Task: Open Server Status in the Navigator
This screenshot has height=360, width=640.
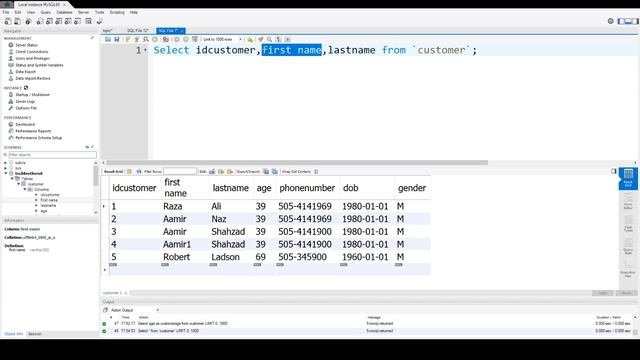Action: (x=27, y=45)
